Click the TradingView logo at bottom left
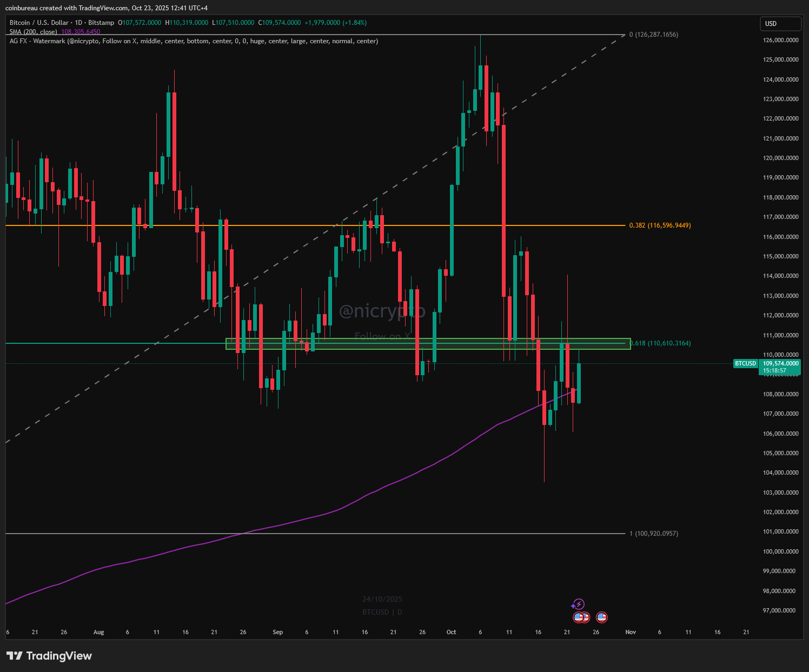The height and width of the screenshot is (672, 809). [x=49, y=656]
